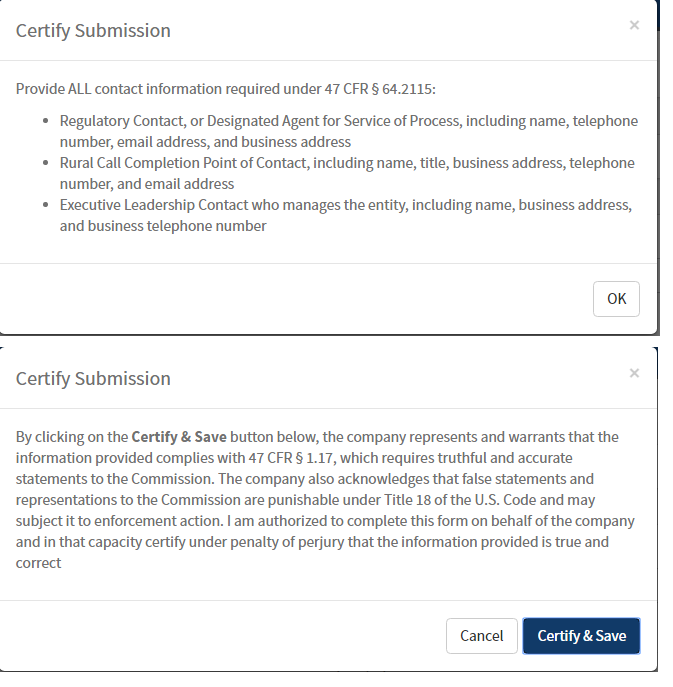Click the lower dialog's Certify Submission title
673x687 pixels.
93,378
